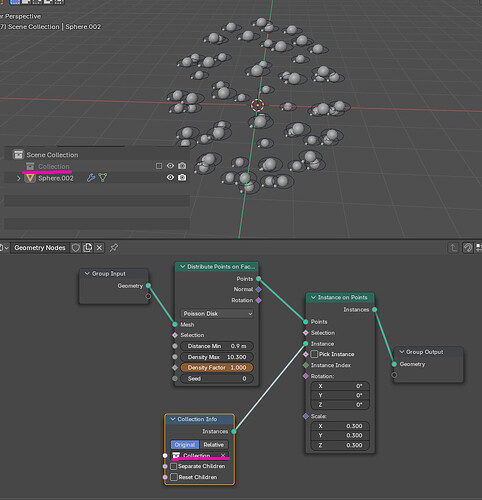Duplicate the Geometry Nodes node group

[x=88, y=248]
